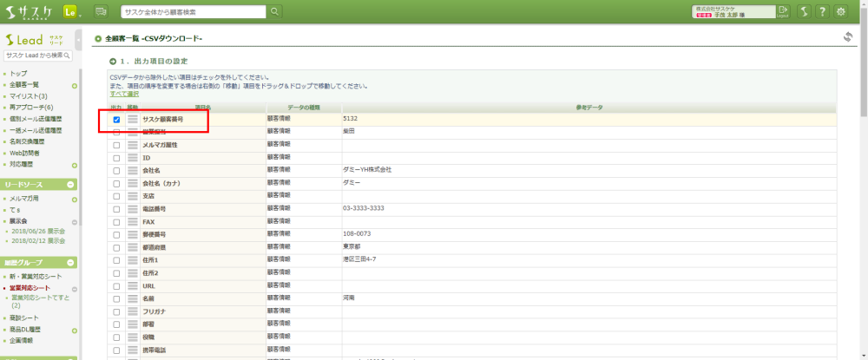This screenshot has width=868, height=360.
Task: Go to Web訪問者 in sidebar
Action: pos(26,152)
